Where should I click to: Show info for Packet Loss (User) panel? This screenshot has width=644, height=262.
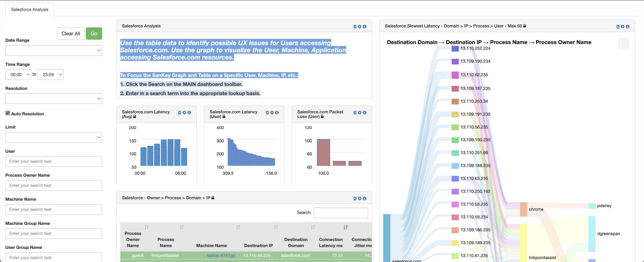365,112
